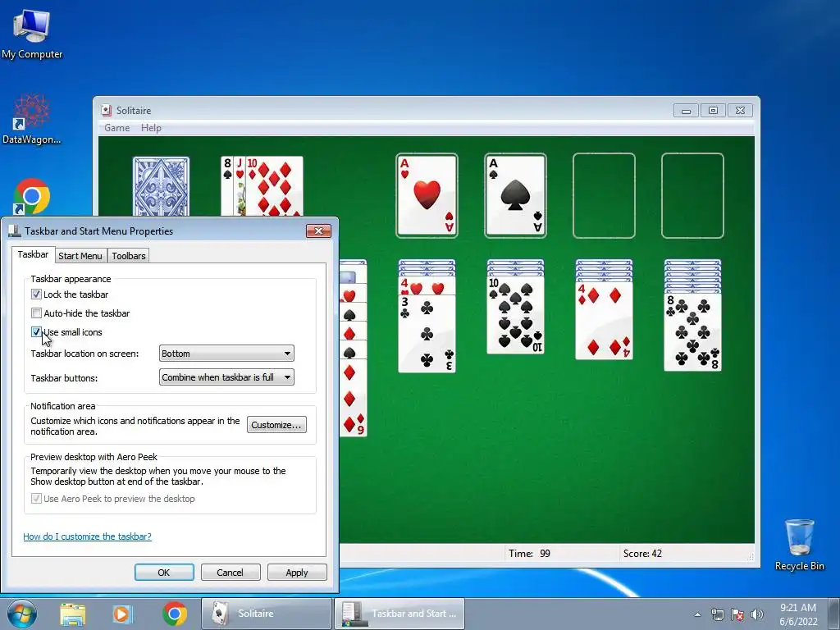
Task: Select the 8 of clubs card
Action: 692,332
